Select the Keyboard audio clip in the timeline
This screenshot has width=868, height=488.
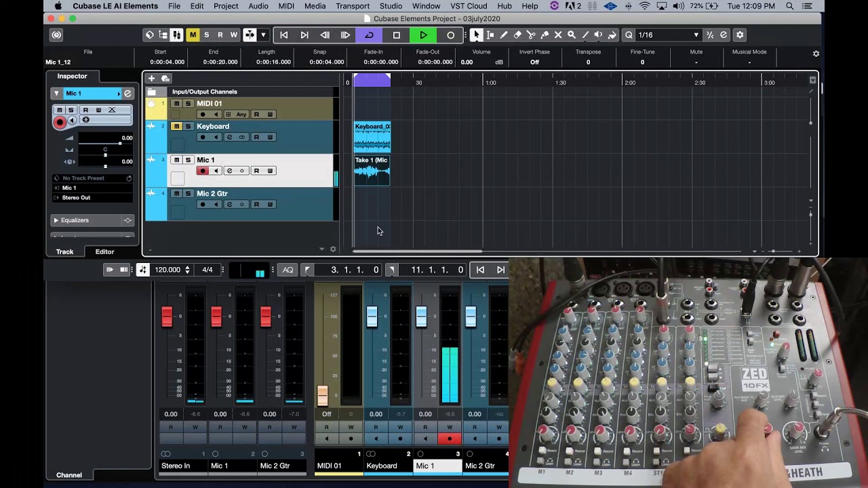tap(372, 136)
